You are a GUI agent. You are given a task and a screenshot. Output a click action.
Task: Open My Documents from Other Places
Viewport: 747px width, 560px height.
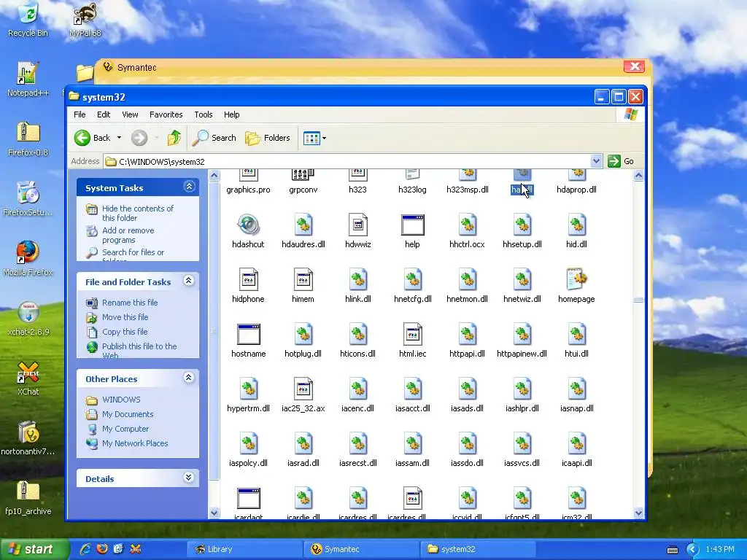point(128,414)
